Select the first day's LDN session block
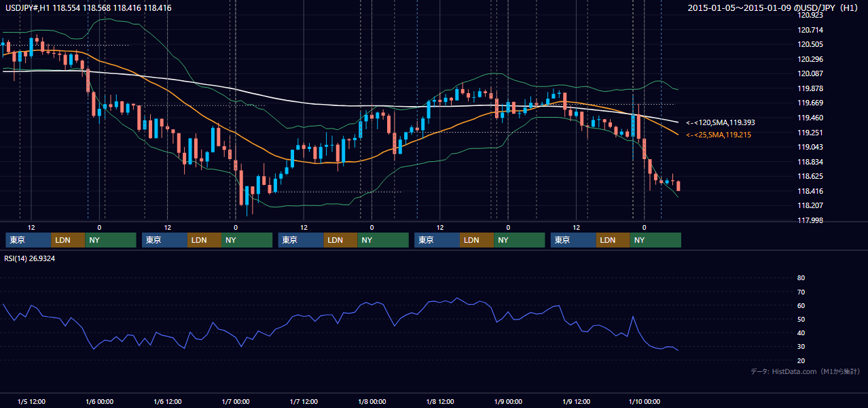This screenshot has width=868, height=408. tap(69, 240)
